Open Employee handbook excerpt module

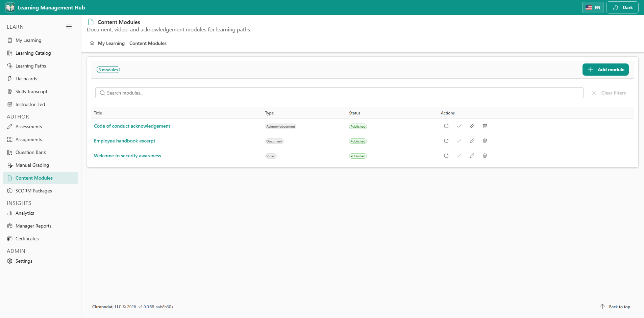pyautogui.click(x=125, y=141)
